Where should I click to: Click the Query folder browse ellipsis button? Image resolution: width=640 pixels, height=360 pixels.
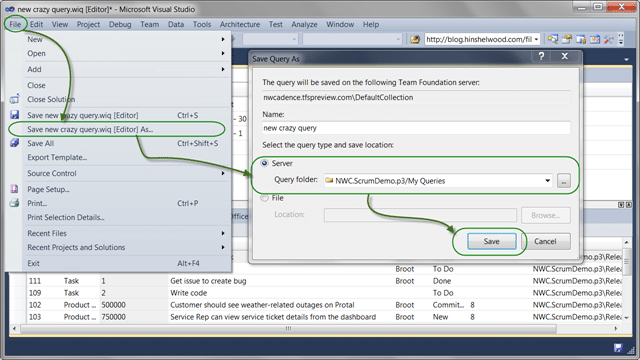564,180
